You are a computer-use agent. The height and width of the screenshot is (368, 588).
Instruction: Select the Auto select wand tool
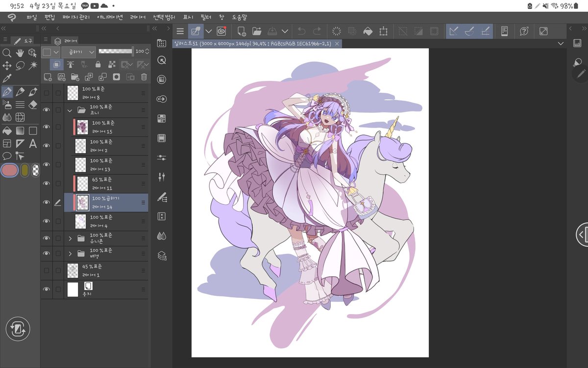point(33,65)
